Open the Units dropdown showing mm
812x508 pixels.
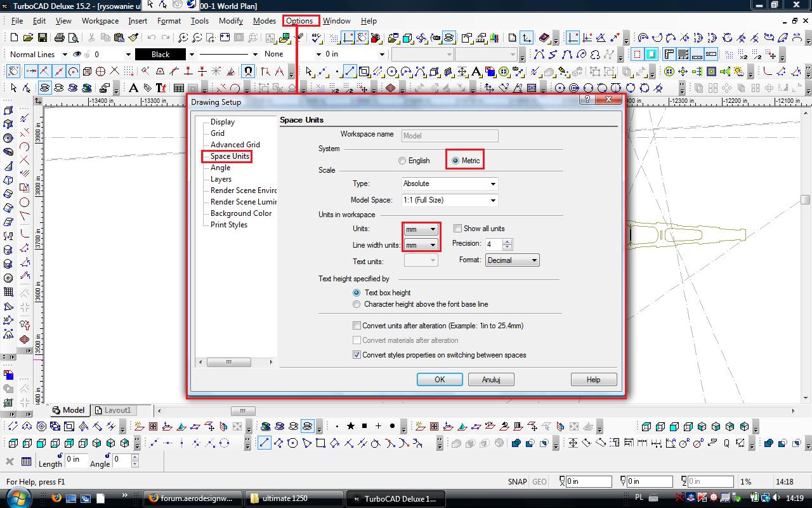coord(421,229)
